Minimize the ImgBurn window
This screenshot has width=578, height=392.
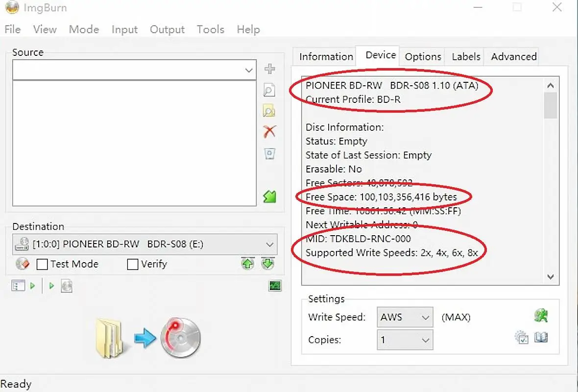[x=478, y=7]
